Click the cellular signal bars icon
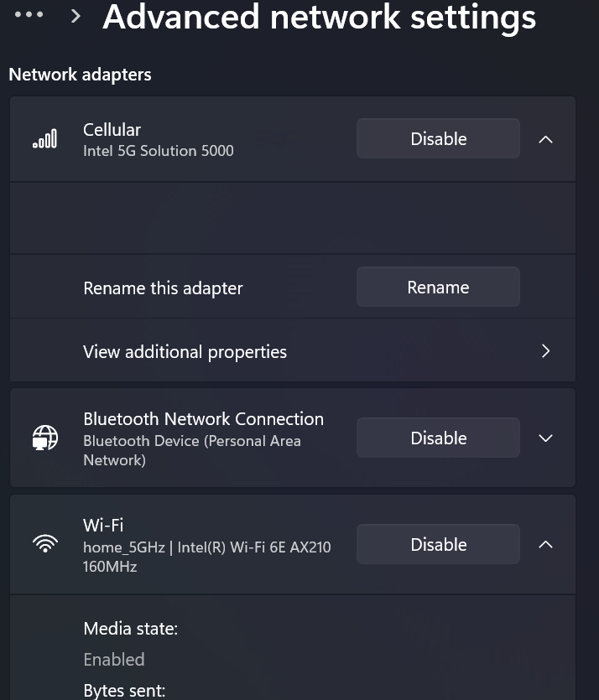This screenshot has height=700, width=599. (45, 139)
